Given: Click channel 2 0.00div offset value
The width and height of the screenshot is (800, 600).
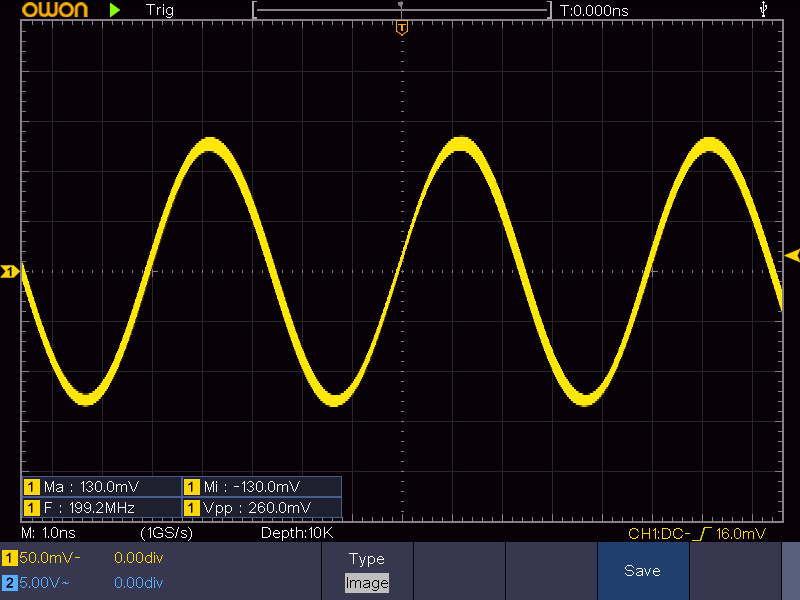Looking at the screenshot, I should pos(138,583).
